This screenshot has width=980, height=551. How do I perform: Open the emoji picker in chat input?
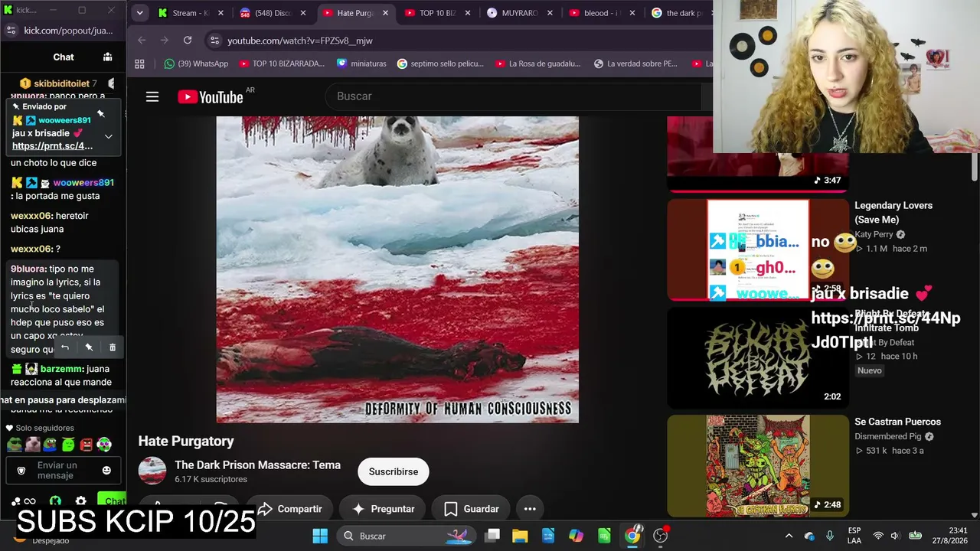click(x=106, y=470)
